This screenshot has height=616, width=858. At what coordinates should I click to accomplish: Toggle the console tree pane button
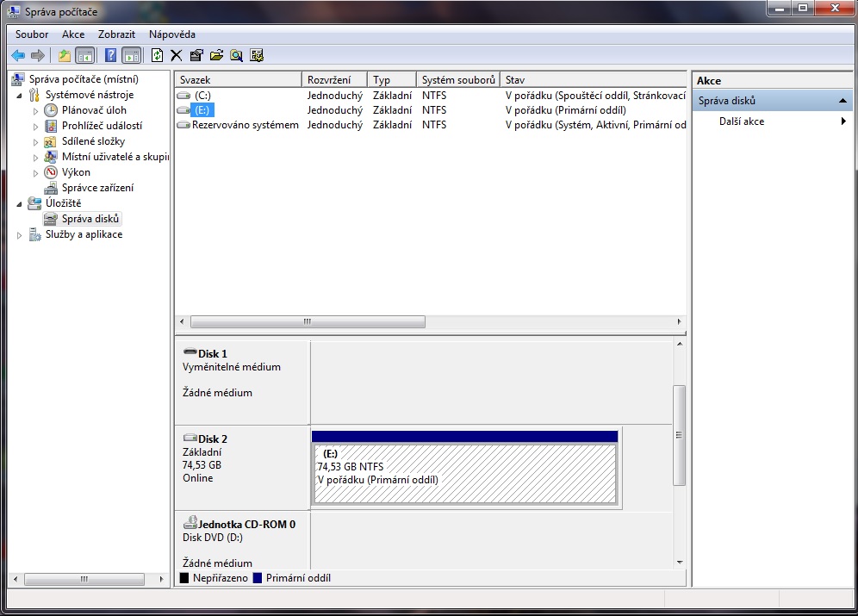point(85,56)
